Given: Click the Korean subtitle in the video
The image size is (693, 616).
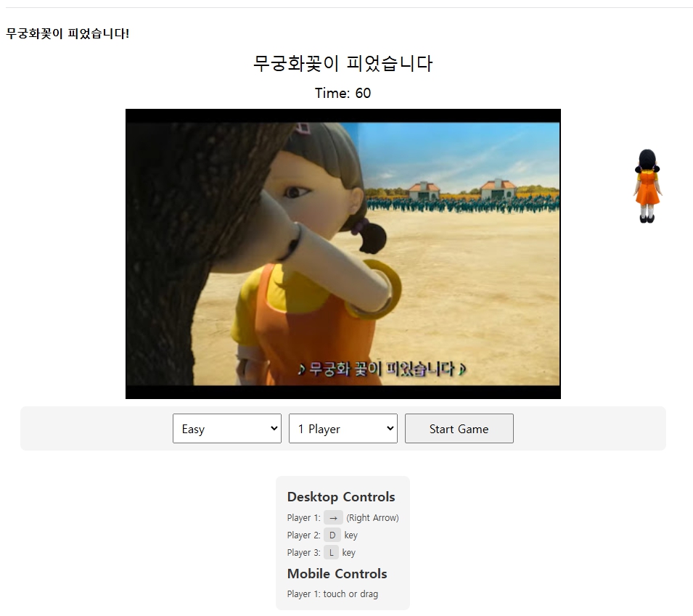Looking at the screenshot, I should tap(382, 369).
